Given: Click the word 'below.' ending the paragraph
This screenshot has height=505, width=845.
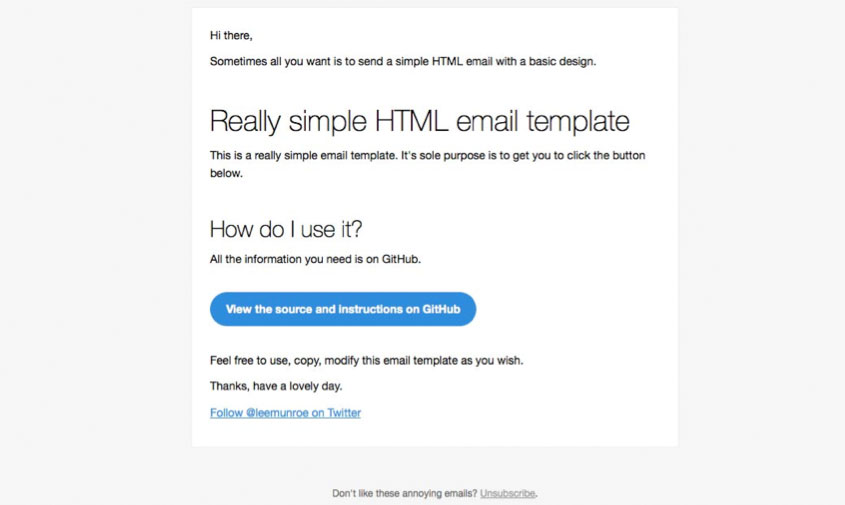Looking at the screenshot, I should (226, 173).
